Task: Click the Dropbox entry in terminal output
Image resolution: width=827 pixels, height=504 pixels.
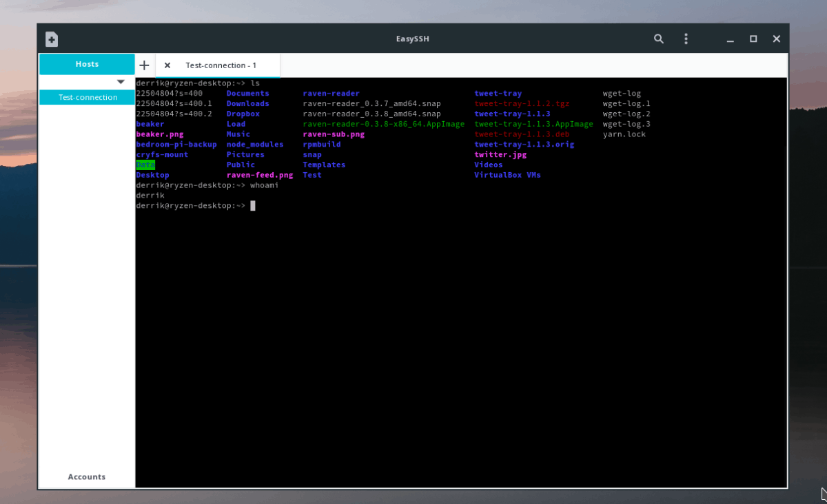Action: click(x=243, y=114)
